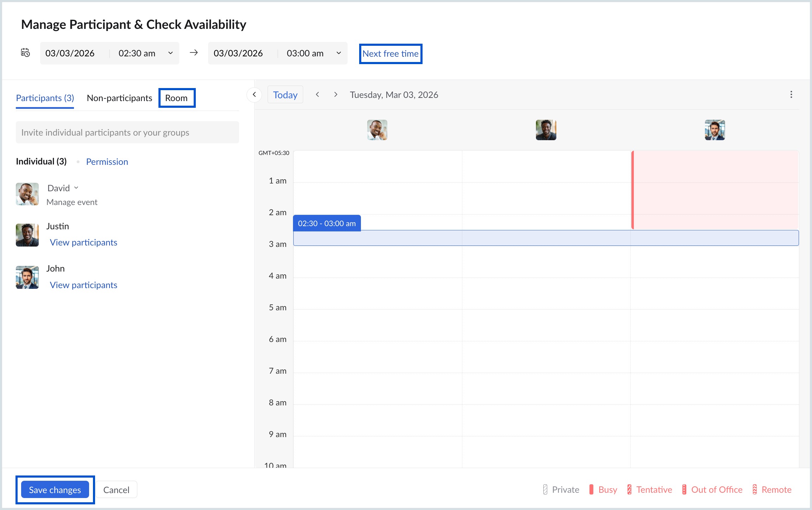The width and height of the screenshot is (812, 510).
Task: Click the schedule calendar icon beside the dates
Action: click(x=25, y=53)
